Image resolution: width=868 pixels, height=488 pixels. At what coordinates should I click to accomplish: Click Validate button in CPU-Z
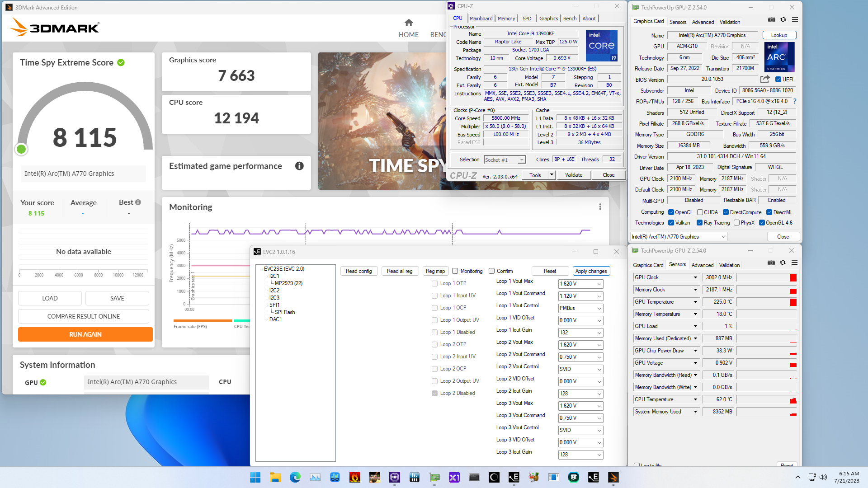[x=574, y=175]
